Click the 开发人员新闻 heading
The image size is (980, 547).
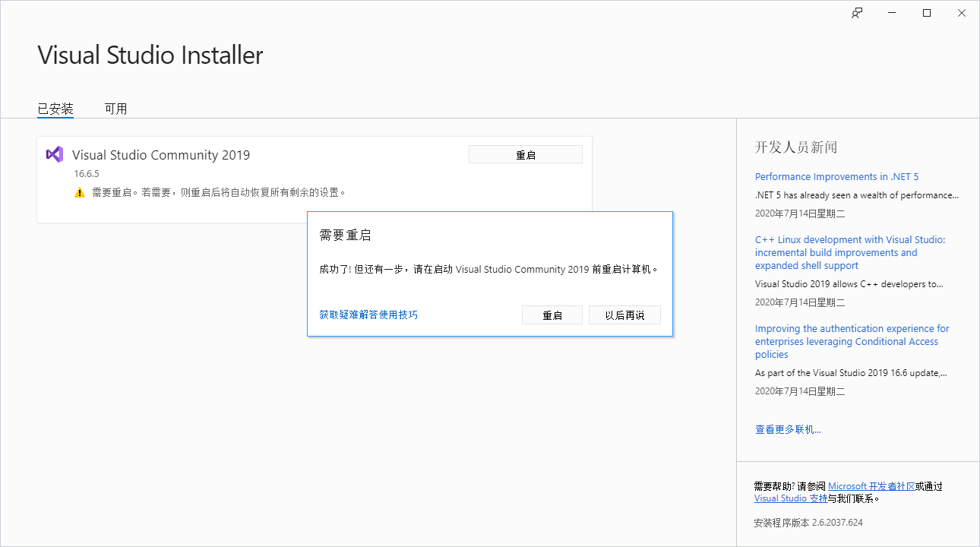[796, 147]
